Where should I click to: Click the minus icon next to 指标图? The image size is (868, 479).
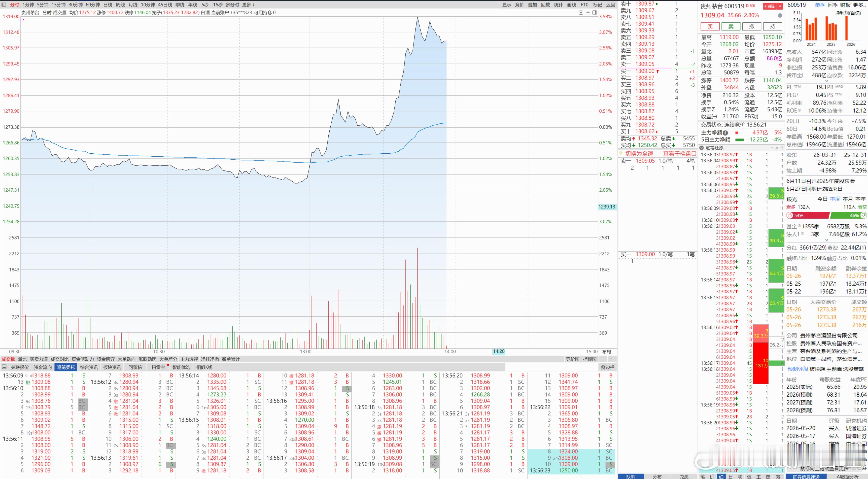612,359
